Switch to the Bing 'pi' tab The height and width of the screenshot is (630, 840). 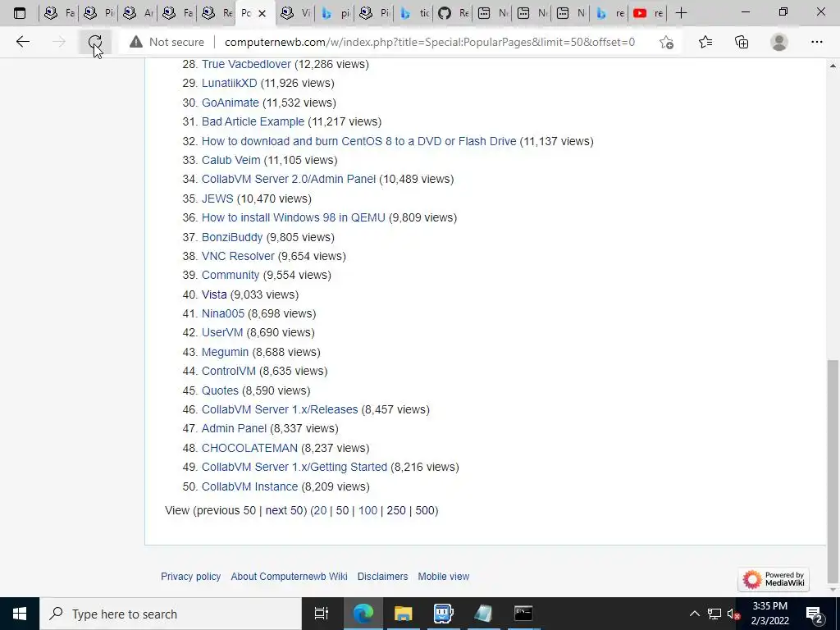336,13
